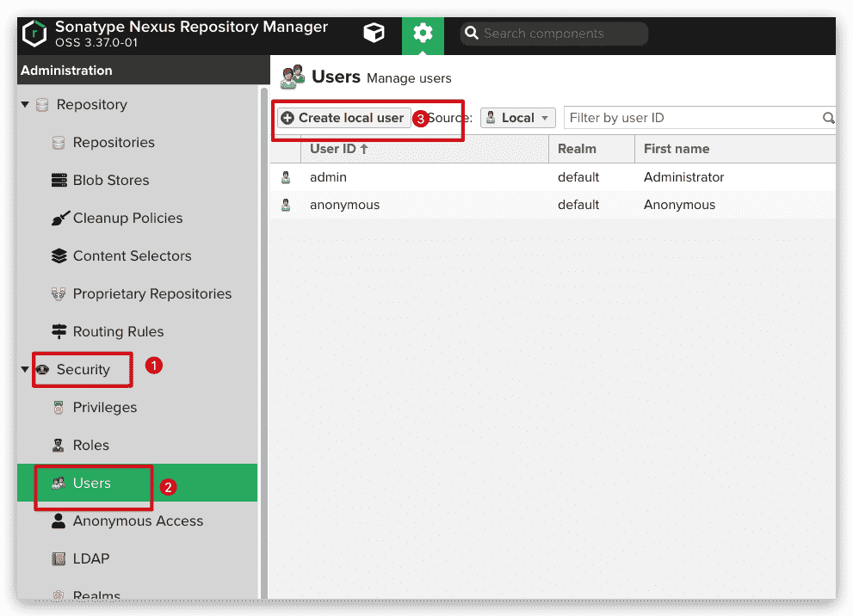Open Cleanup Policies in sidebar
The width and height of the screenshot is (853, 616).
[127, 219]
